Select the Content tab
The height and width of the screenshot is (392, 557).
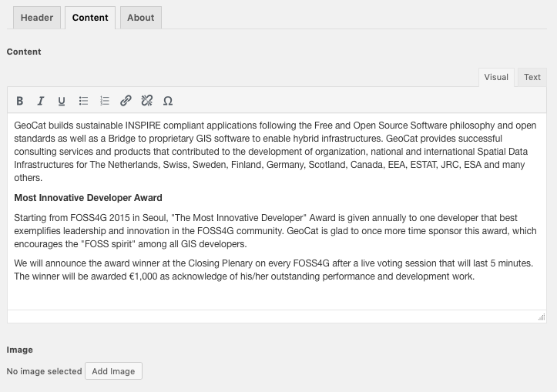tap(90, 18)
